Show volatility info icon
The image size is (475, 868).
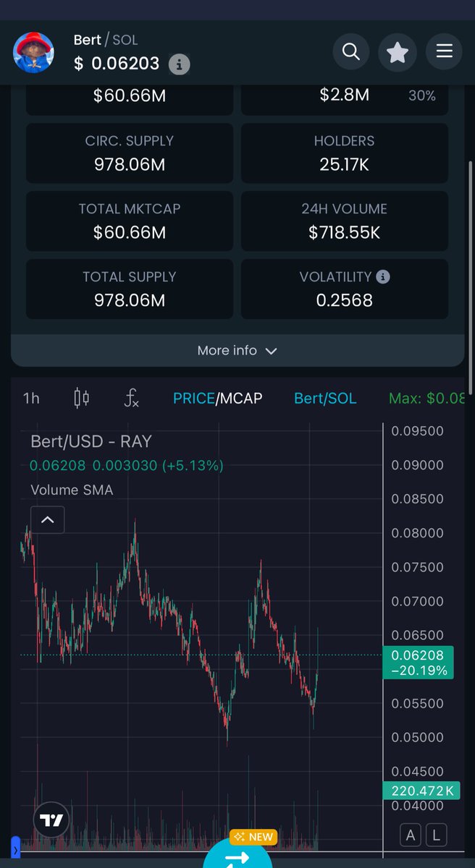(383, 276)
